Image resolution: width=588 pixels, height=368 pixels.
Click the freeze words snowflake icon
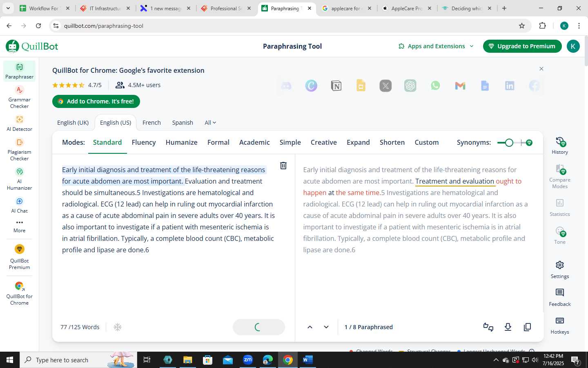[x=118, y=327]
